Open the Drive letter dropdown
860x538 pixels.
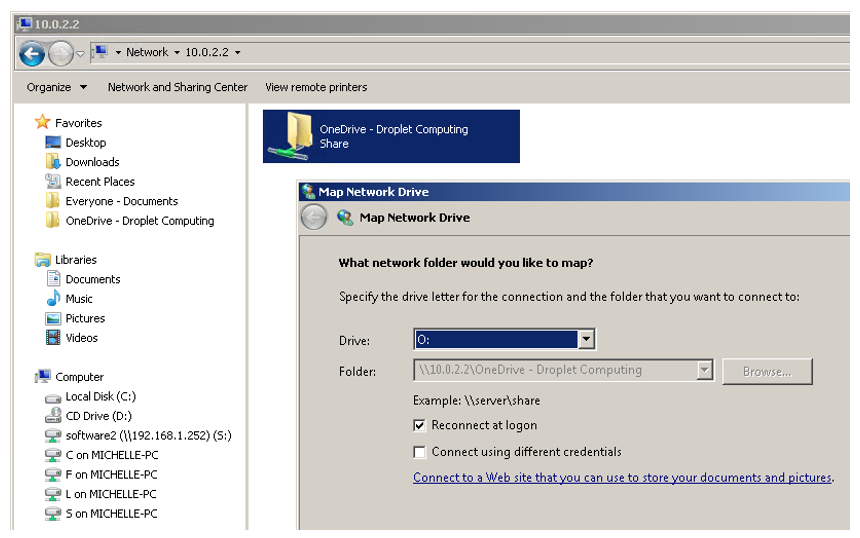coord(586,339)
